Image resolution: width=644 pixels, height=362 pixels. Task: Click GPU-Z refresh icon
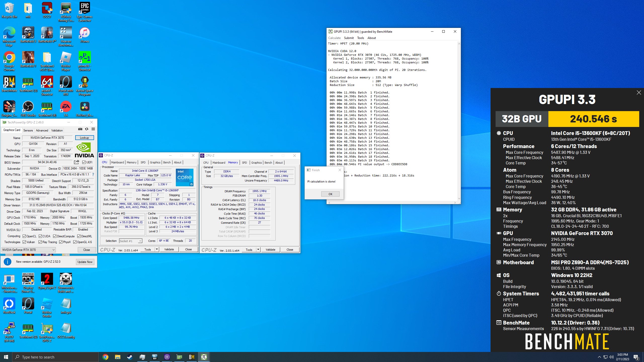[87, 129]
